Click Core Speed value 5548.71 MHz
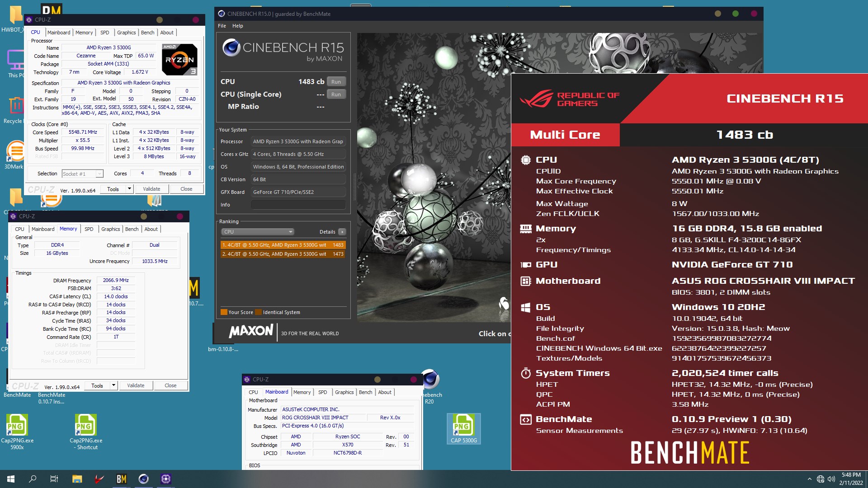Viewport: 868px width, 488px height. (x=83, y=132)
